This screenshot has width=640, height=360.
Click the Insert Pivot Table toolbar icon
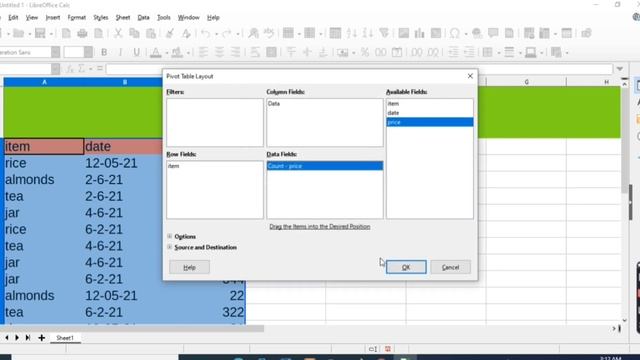point(436,33)
